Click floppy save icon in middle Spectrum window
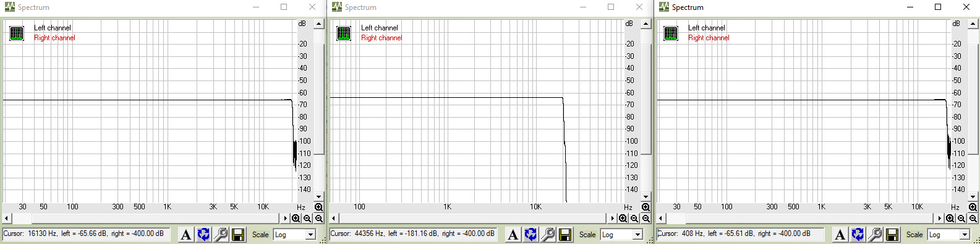 [565, 235]
